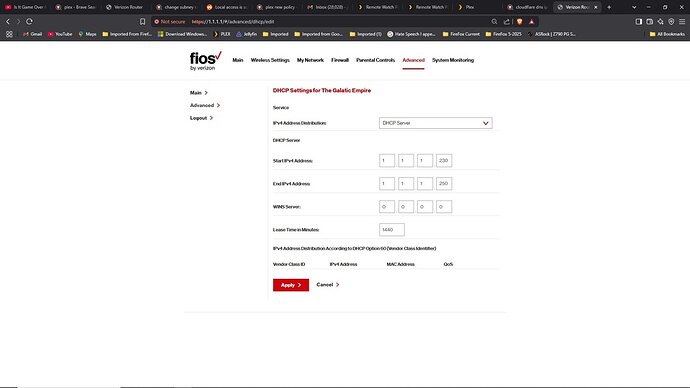Close the active Verizon Router tab
Screen dimensions: 690x388
(x=596, y=7)
